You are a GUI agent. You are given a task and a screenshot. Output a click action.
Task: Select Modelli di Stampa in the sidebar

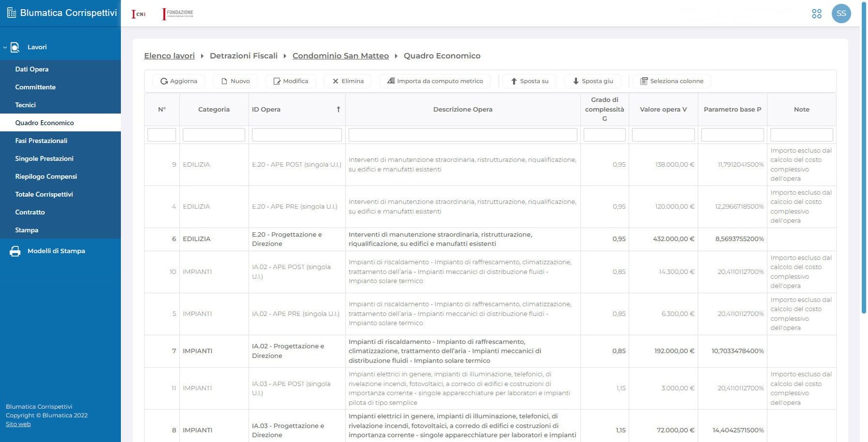[x=56, y=251]
